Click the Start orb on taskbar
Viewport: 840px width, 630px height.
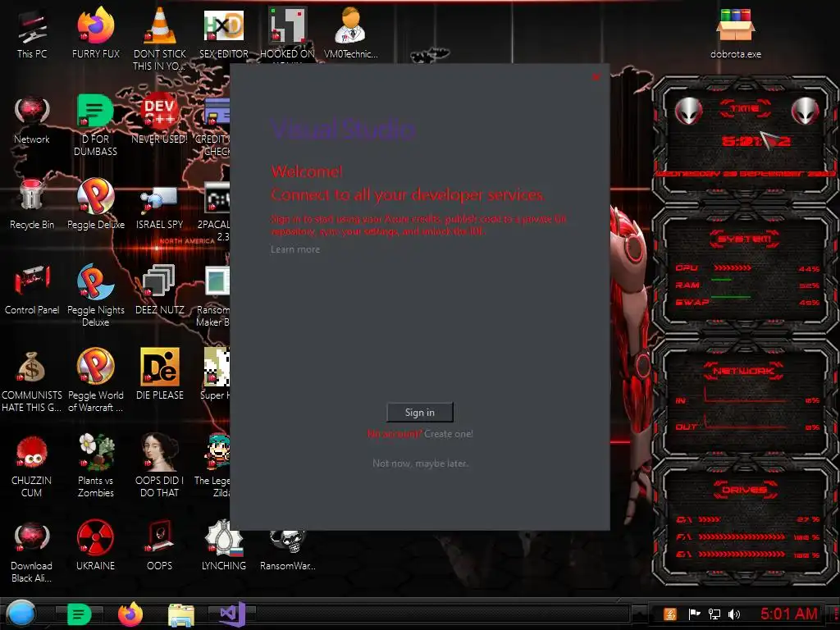21,614
